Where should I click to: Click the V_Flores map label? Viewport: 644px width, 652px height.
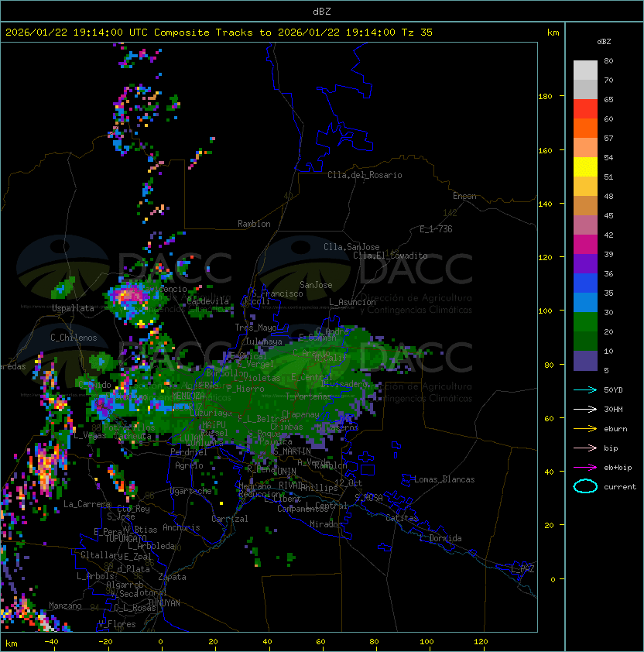pos(117,624)
